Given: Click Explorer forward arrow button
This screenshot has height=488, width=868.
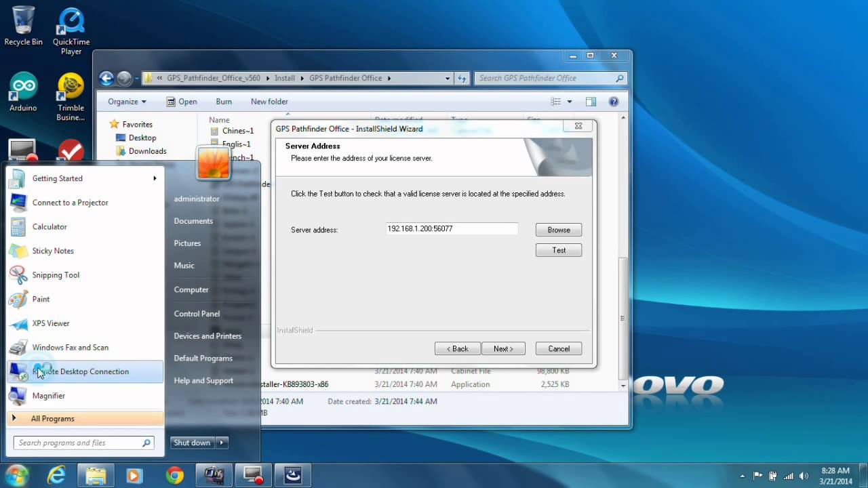Looking at the screenshot, I should pyautogui.click(x=124, y=78).
